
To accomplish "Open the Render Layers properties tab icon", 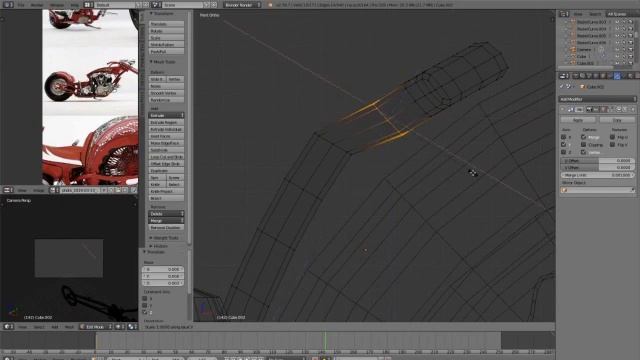I will click(582, 76).
